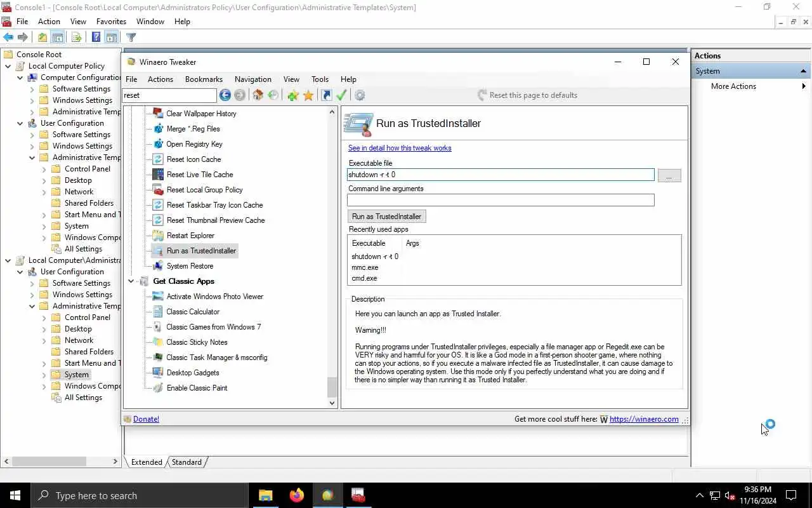
Task: Select Reset Icon Cache tweak
Action: (x=193, y=159)
